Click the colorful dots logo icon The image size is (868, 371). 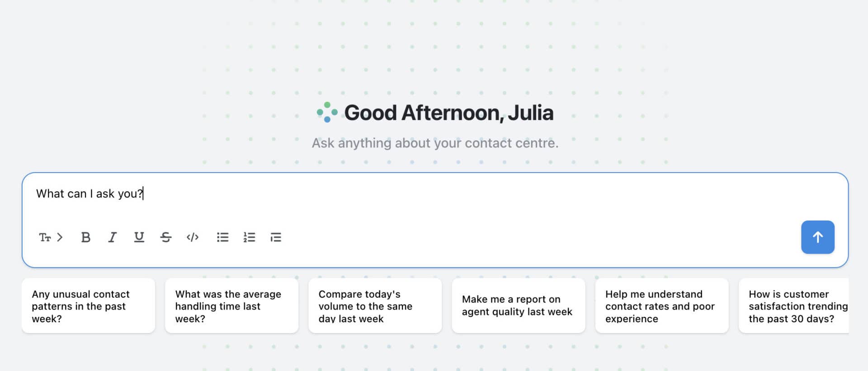click(327, 112)
